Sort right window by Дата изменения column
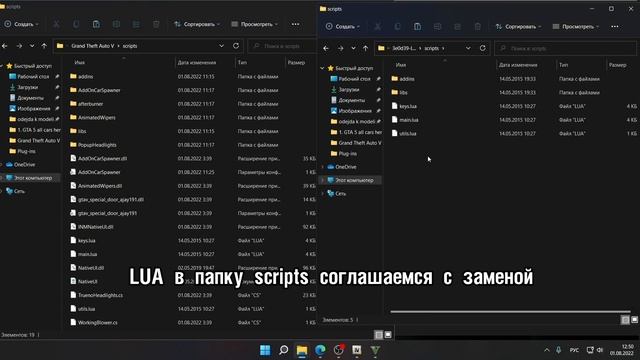The height and width of the screenshot is (360, 640). (518, 65)
